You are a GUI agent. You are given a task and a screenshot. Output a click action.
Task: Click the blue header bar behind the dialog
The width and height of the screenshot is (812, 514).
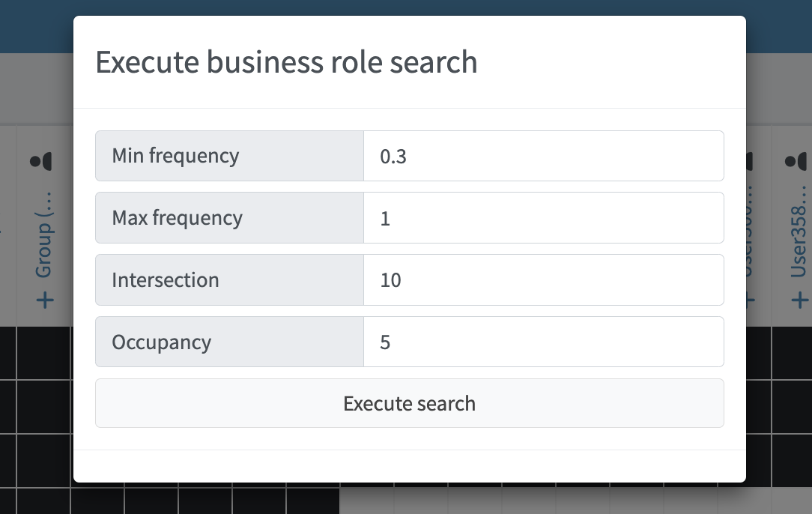[x=36, y=26]
